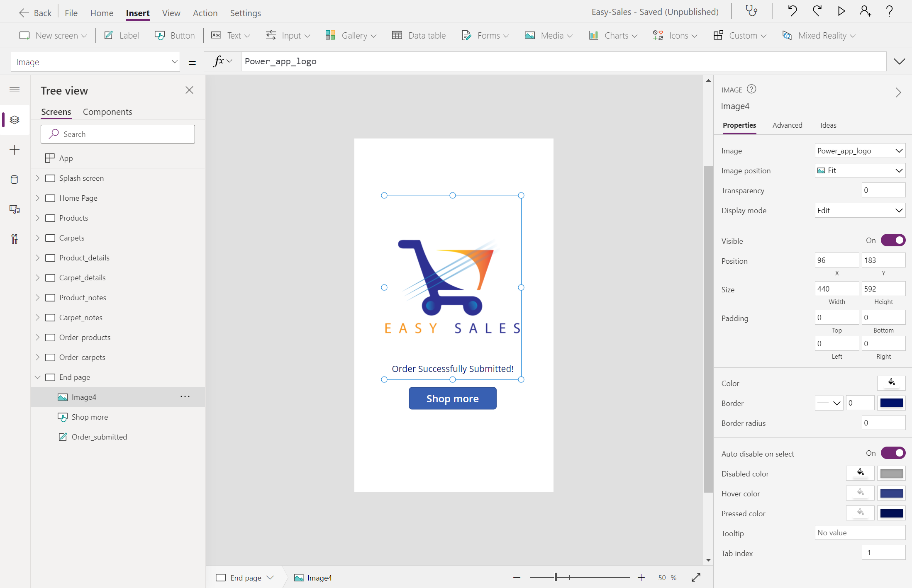Click the Share user icon

(x=865, y=11)
